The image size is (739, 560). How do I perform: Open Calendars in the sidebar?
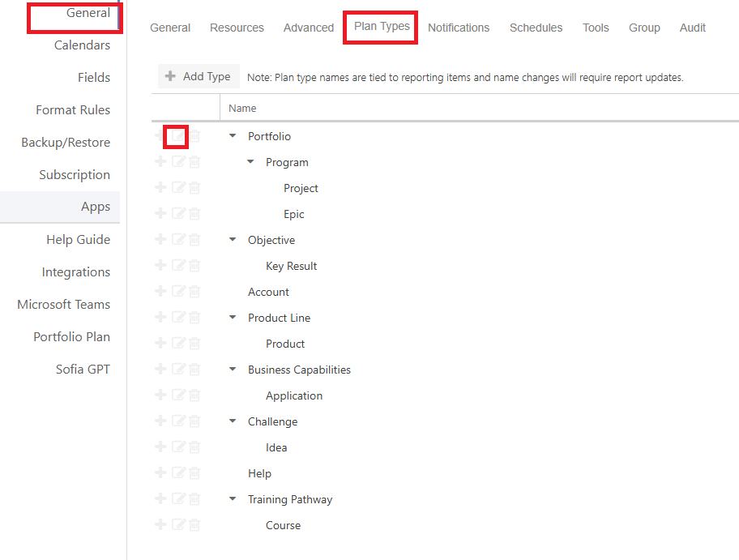click(82, 45)
